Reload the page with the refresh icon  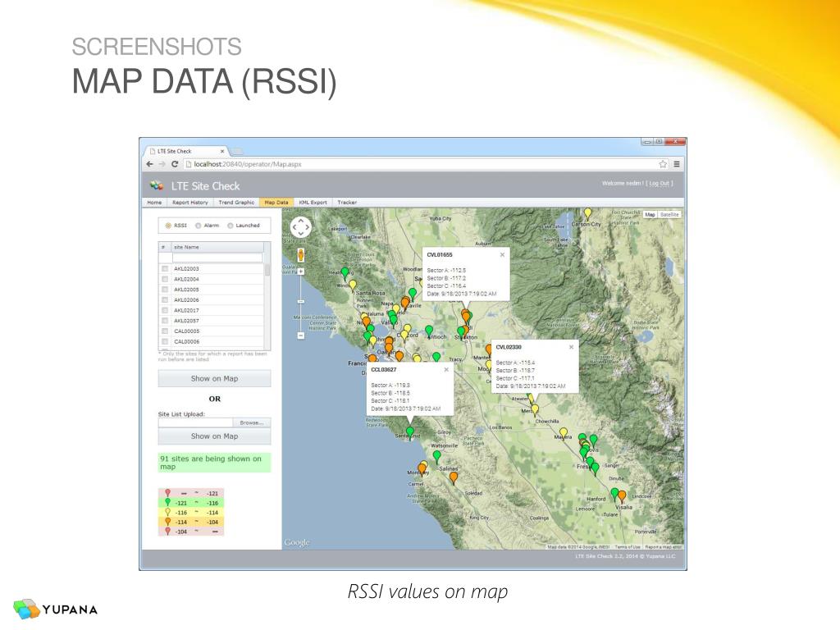coord(175,164)
